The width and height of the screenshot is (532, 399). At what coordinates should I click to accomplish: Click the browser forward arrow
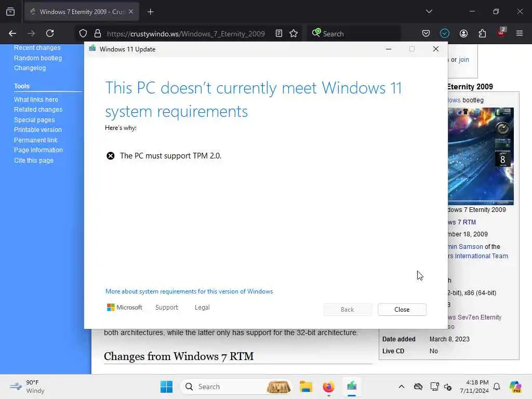click(31, 33)
